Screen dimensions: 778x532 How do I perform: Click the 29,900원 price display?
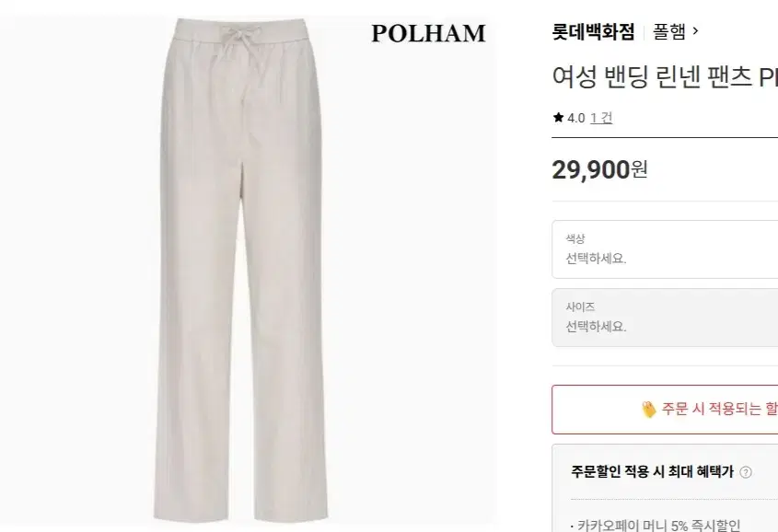pyautogui.click(x=598, y=170)
